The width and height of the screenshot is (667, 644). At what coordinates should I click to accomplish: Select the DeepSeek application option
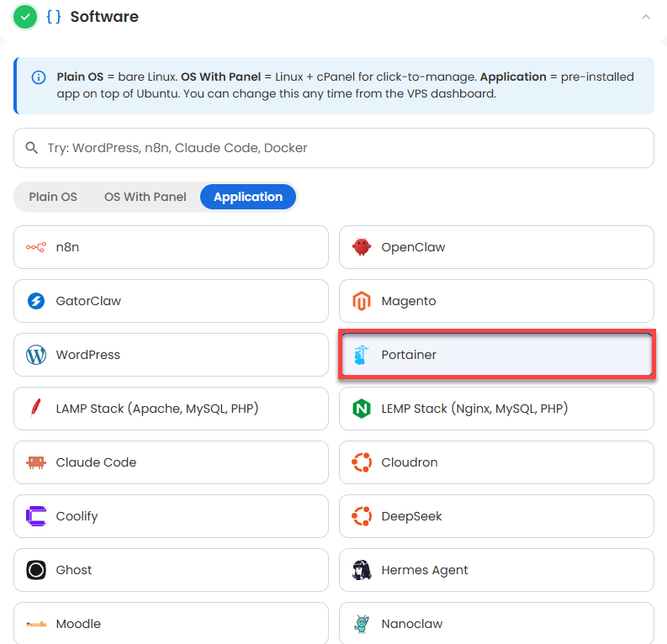click(x=496, y=516)
